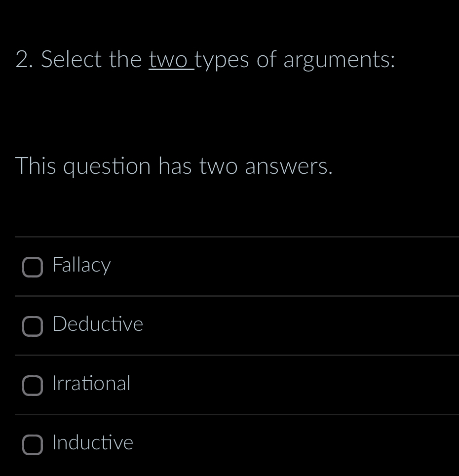Check the Fallacy answer checkbox
This screenshot has width=459, height=476.
point(33,268)
